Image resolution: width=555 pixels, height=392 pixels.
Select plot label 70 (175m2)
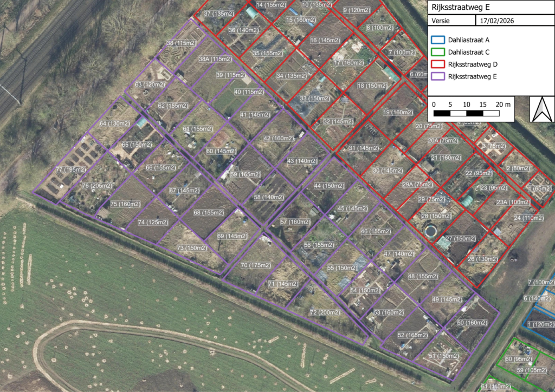[x=255, y=265]
